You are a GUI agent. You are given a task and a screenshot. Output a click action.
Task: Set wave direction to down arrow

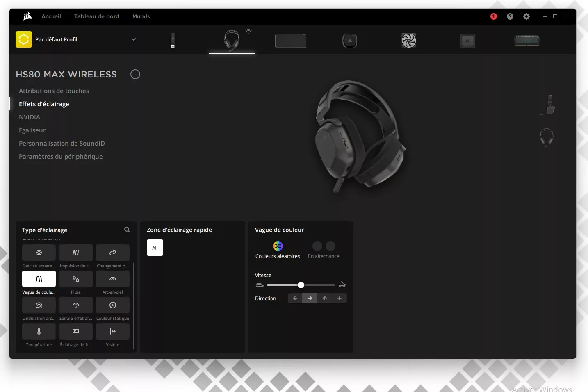(x=340, y=298)
